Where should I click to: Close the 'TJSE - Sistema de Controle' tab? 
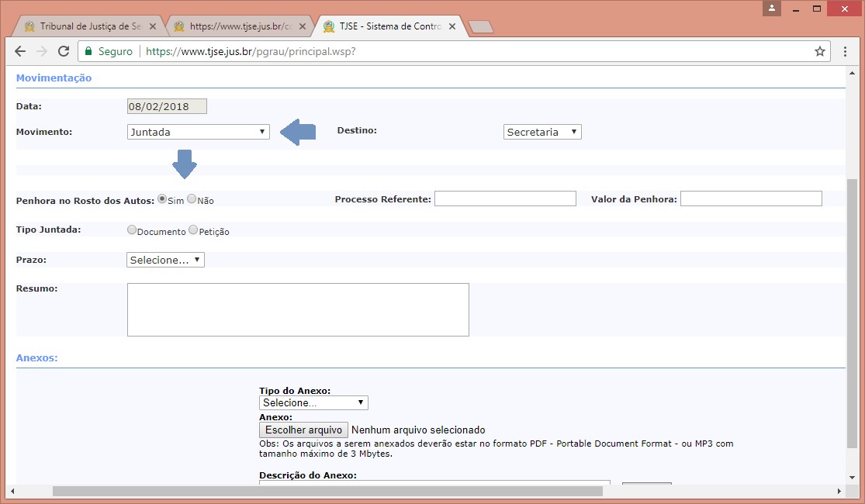click(x=452, y=26)
